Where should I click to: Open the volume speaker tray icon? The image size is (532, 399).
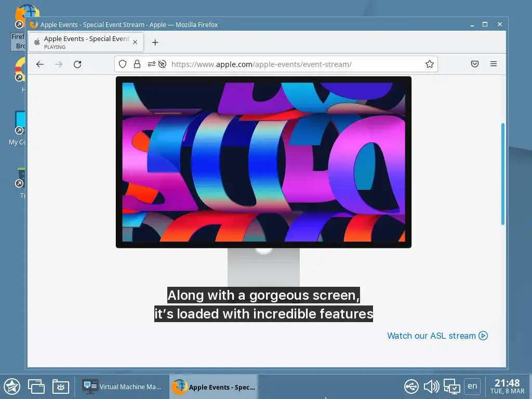[x=431, y=387]
